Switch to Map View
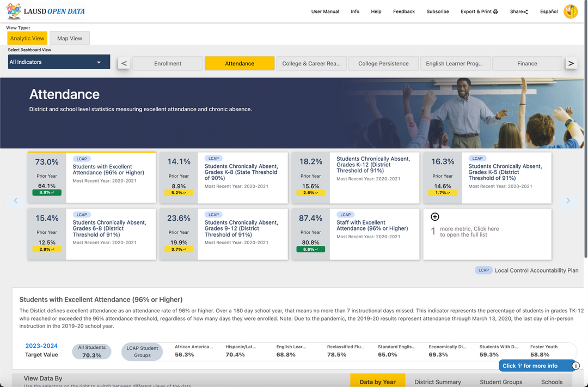The image size is (588, 387). [x=70, y=38]
